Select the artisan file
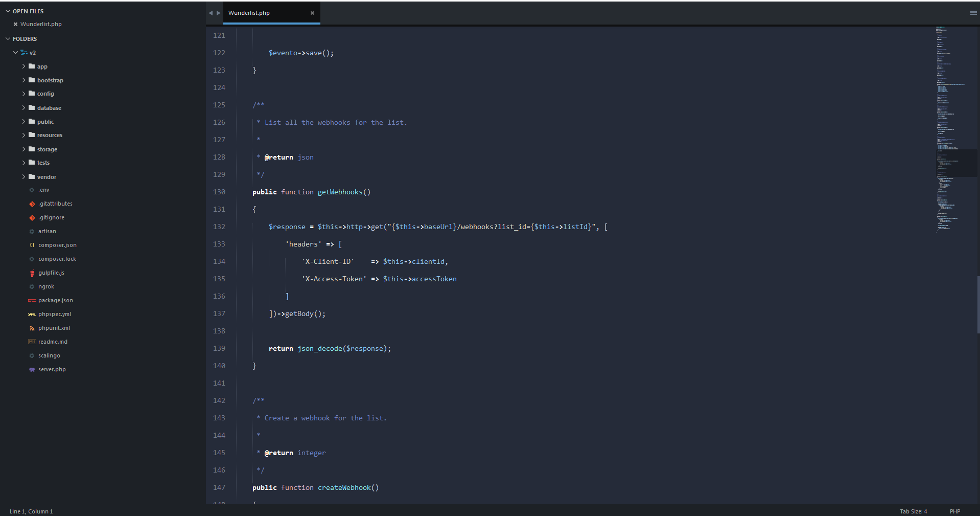Viewport: 980px width, 516px height. pos(48,231)
